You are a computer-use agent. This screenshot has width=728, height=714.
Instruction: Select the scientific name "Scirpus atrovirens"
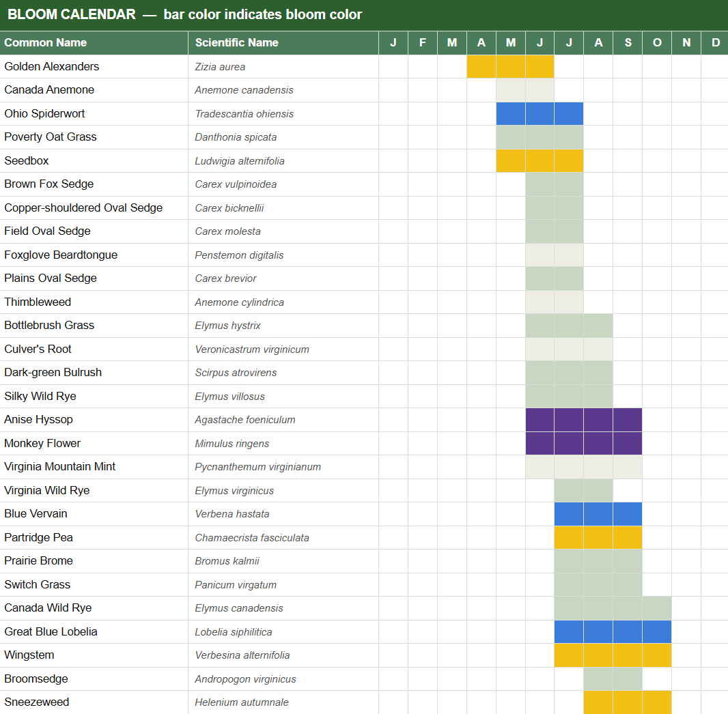(x=236, y=373)
